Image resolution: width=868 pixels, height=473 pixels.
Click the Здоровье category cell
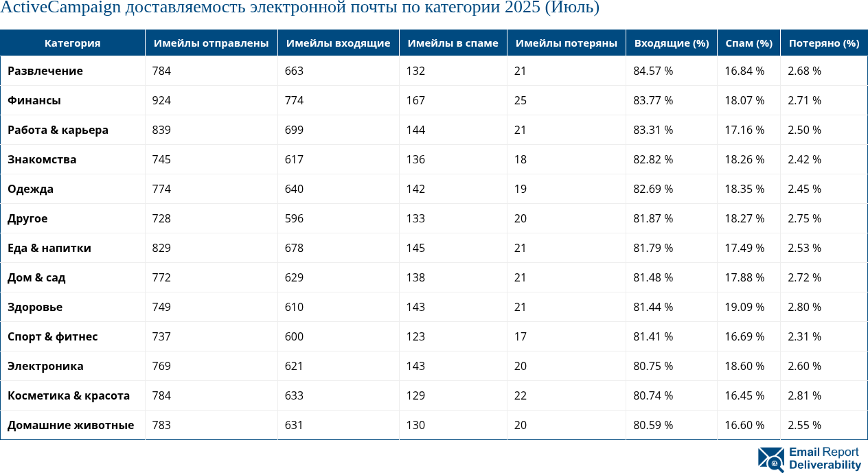click(x=35, y=307)
